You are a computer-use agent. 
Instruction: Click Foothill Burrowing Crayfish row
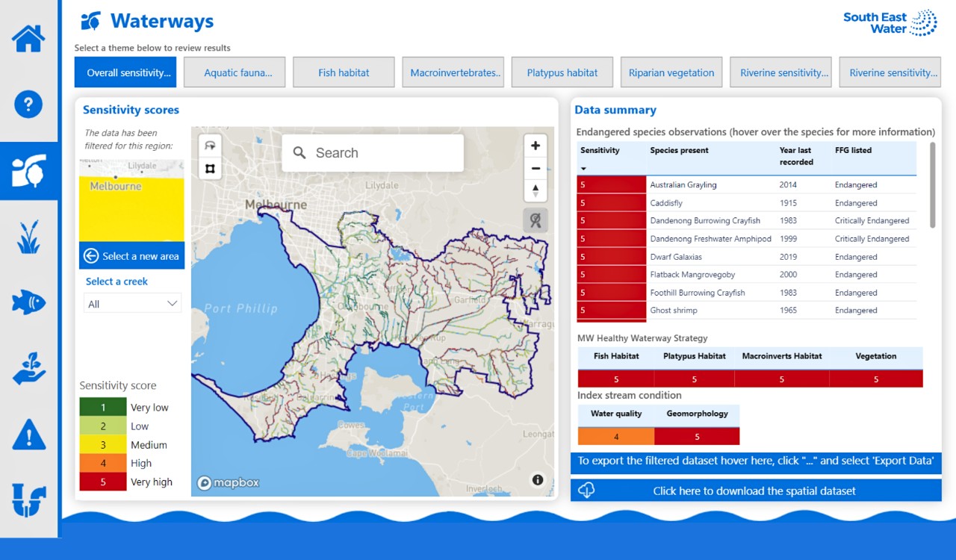pyautogui.click(x=746, y=293)
